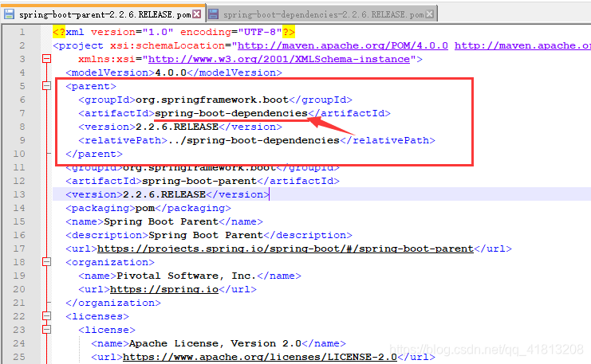
Task: Click the opening <licenses> tag
Action: click(x=97, y=316)
